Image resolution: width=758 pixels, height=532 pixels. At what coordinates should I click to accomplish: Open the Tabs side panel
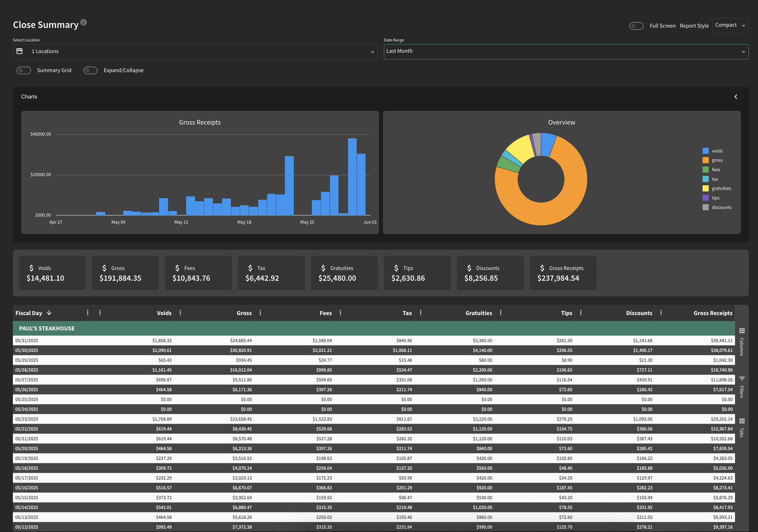point(742,428)
